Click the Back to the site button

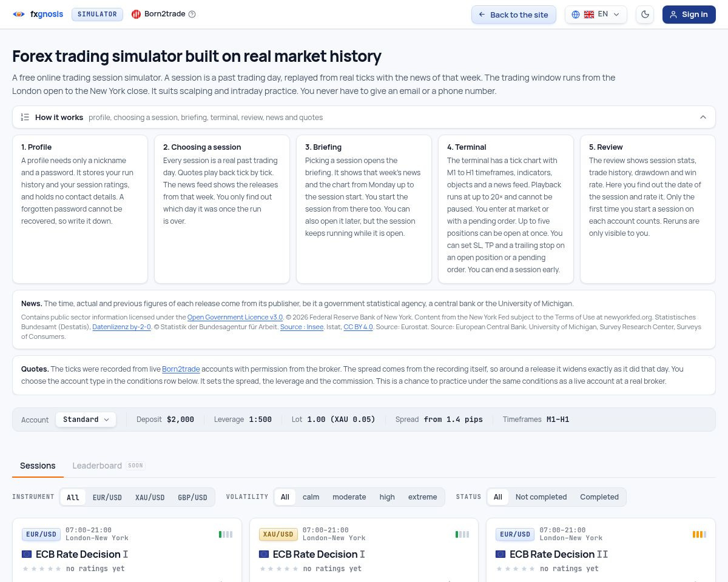514,15
